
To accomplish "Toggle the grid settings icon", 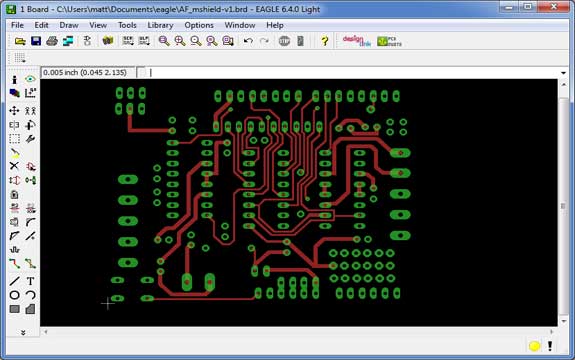I will (20, 58).
